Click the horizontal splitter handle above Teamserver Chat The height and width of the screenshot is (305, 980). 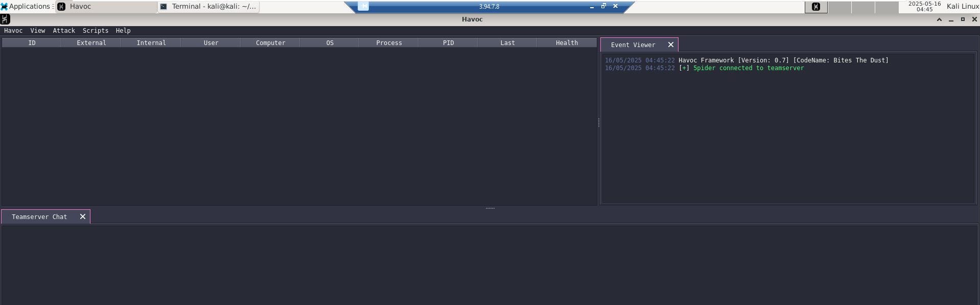tap(490, 208)
